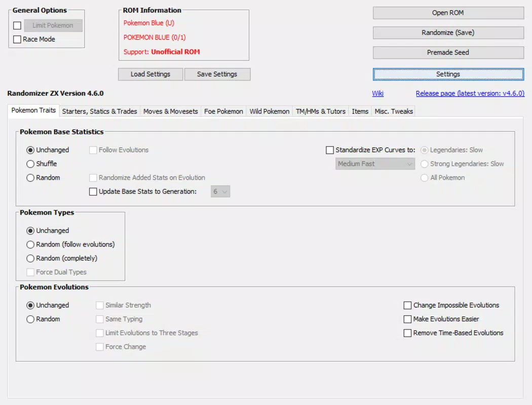Check the Limit Pokemon checkbox
Viewport: 532px width, 405px height.
(x=17, y=25)
